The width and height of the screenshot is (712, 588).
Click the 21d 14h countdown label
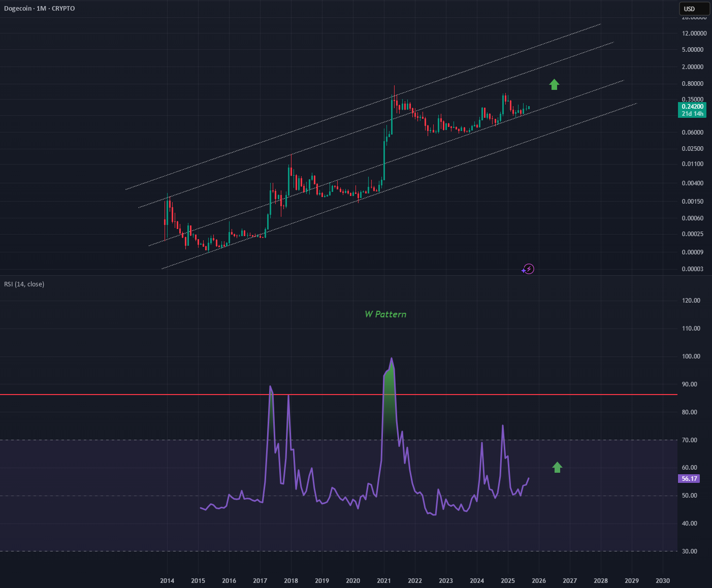(692, 114)
